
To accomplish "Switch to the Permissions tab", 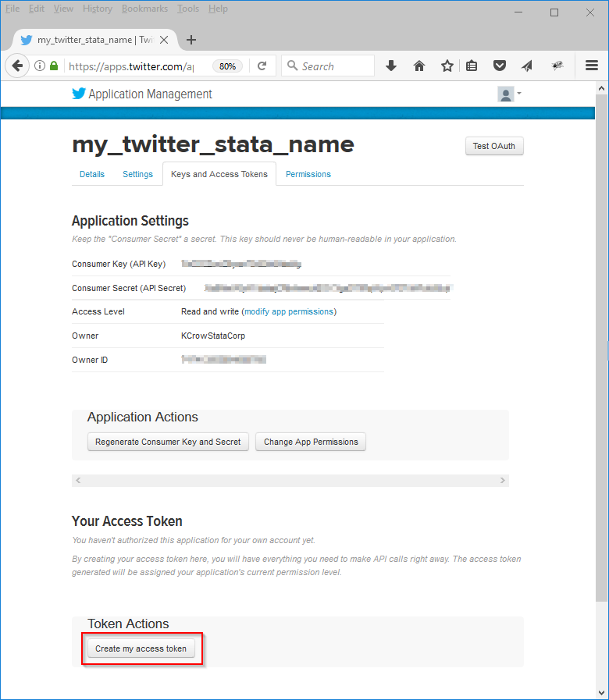I will tap(308, 174).
